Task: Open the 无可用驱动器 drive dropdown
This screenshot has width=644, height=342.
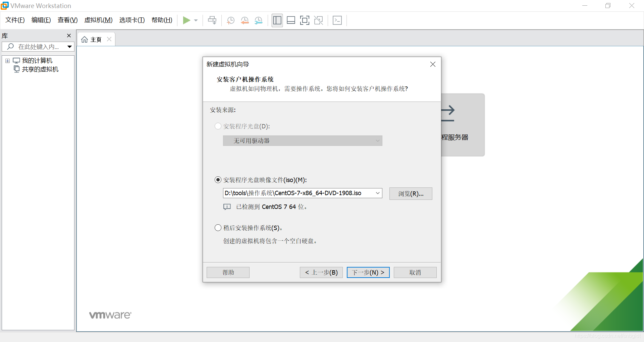Action: point(303,141)
